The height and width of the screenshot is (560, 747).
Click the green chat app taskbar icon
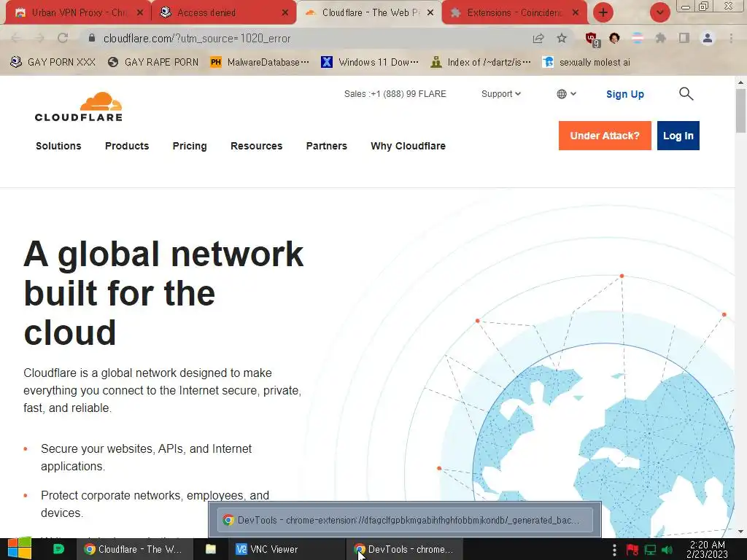click(58, 549)
